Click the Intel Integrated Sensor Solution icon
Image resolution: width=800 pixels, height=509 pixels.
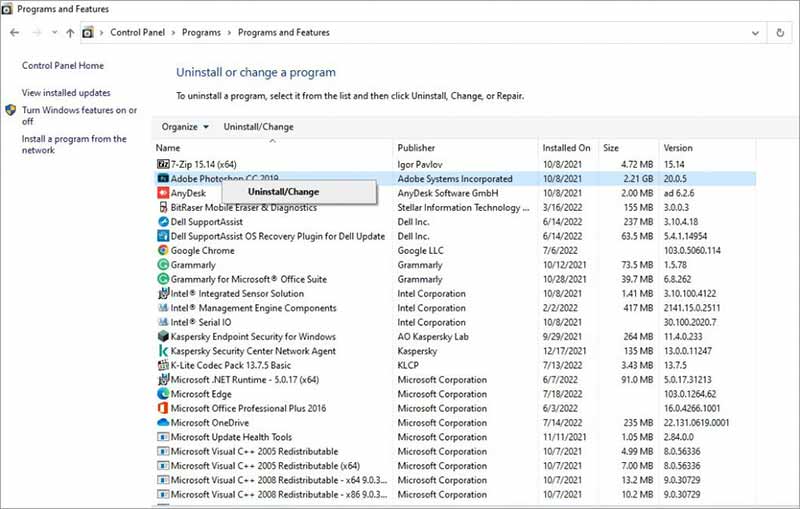pos(163,293)
